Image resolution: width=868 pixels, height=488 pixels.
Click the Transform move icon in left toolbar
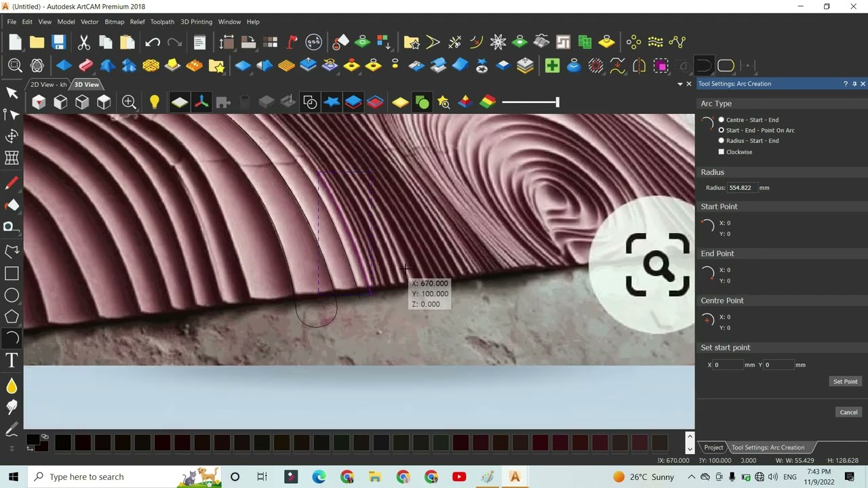coord(12,136)
